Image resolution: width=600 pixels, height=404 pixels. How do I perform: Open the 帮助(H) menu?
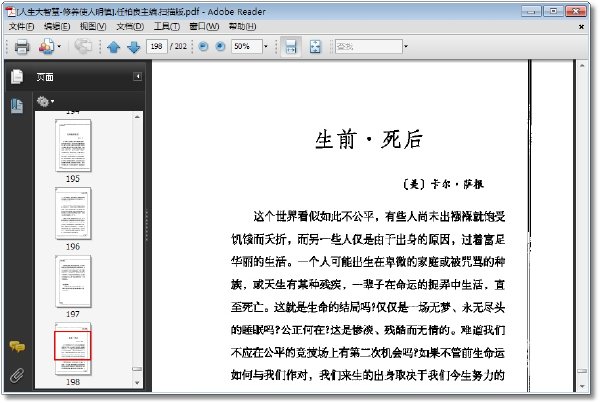(243, 26)
